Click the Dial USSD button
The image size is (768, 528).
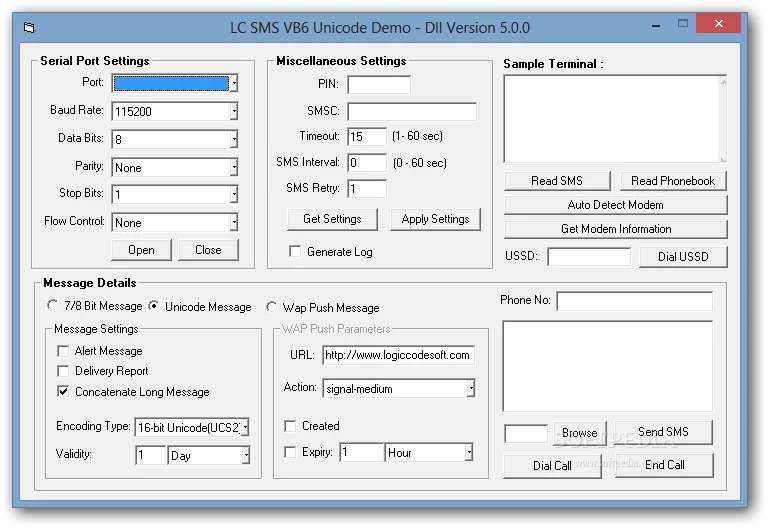click(683, 257)
